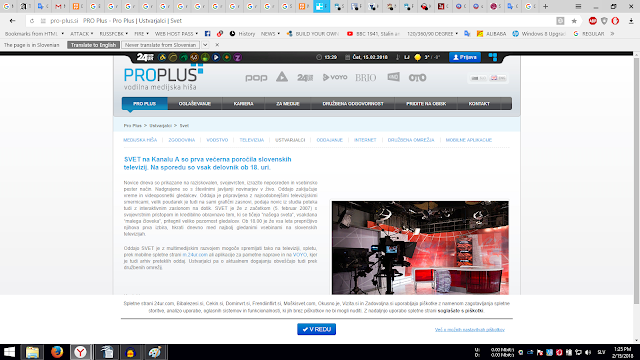Viewport: 640px width, 360px height.
Task: Open File Explorer from the taskbar
Action: click(x=32, y=352)
